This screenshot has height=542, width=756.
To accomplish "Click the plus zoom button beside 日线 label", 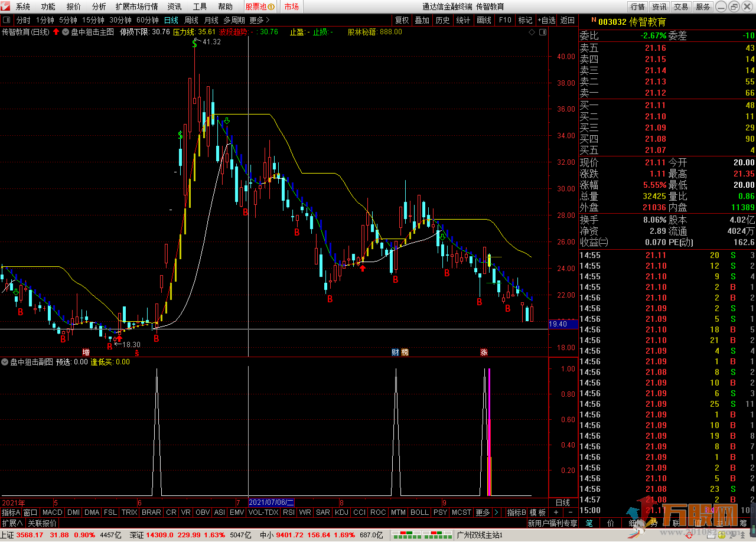I will pos(556,512).
